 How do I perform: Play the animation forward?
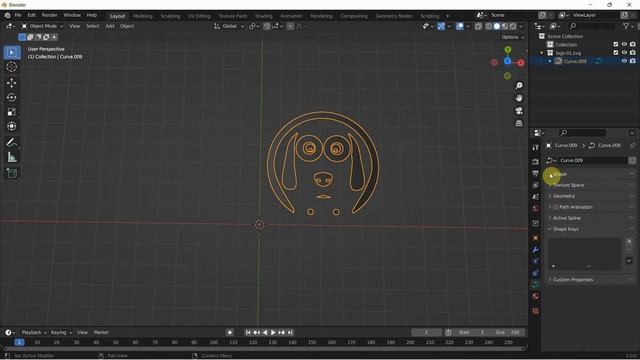[273, 333]
